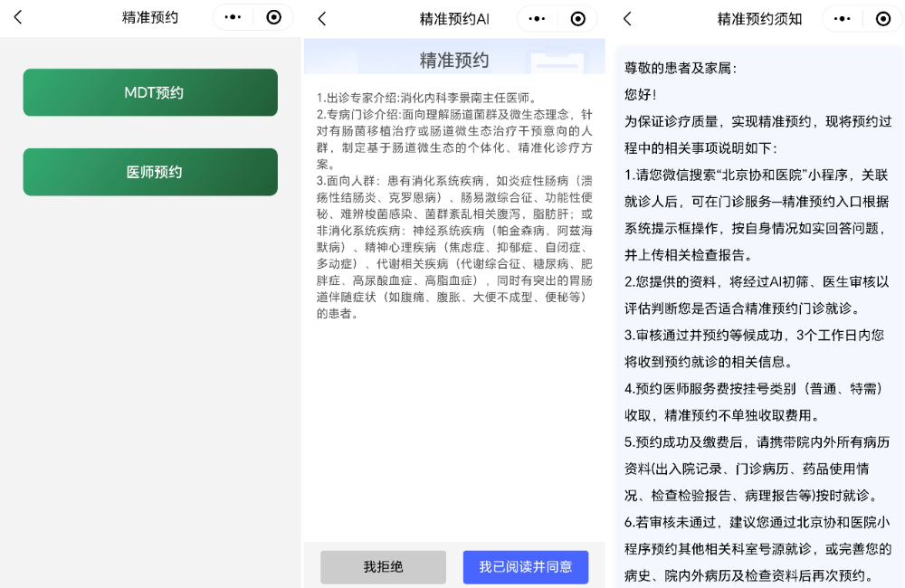Select the 精准预约AI page title

(454, 19)
